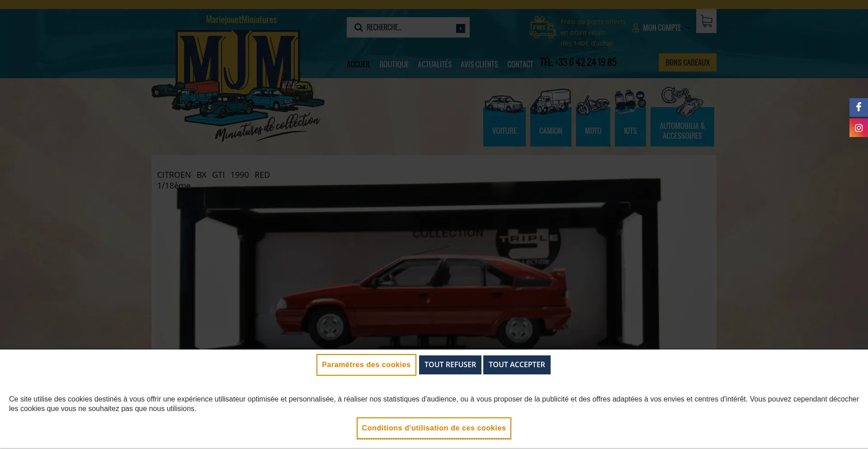Click TOUT REFUSER cookies button
The height and width of the screenshot is (449, 868).
(450, 365)
